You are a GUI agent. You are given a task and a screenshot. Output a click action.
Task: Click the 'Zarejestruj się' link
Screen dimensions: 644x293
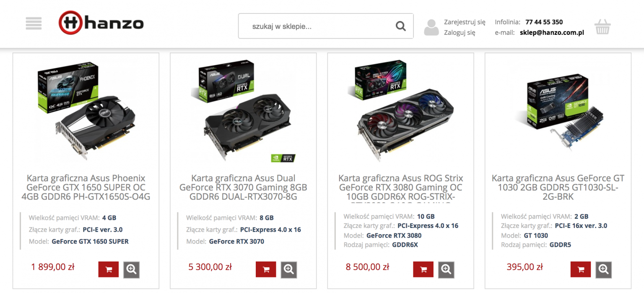click(x=465, y=22)
